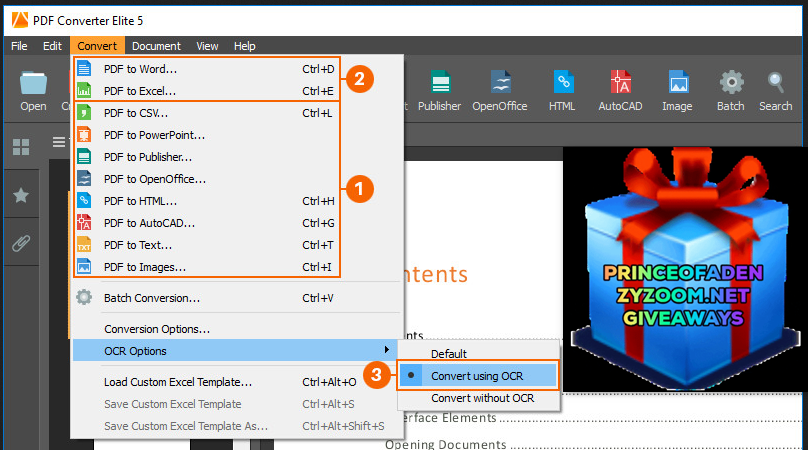Select Convert using OCR radio option

click(478, 376)
